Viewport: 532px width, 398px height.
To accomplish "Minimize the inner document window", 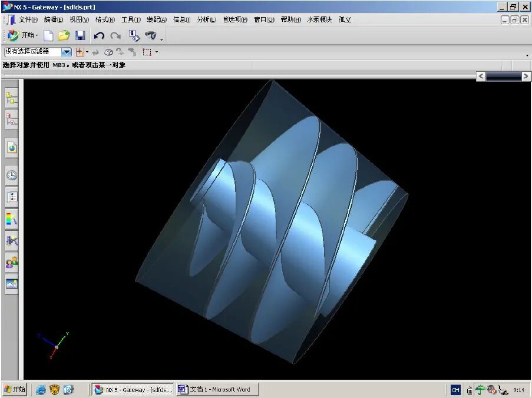I will coord(505,20).
